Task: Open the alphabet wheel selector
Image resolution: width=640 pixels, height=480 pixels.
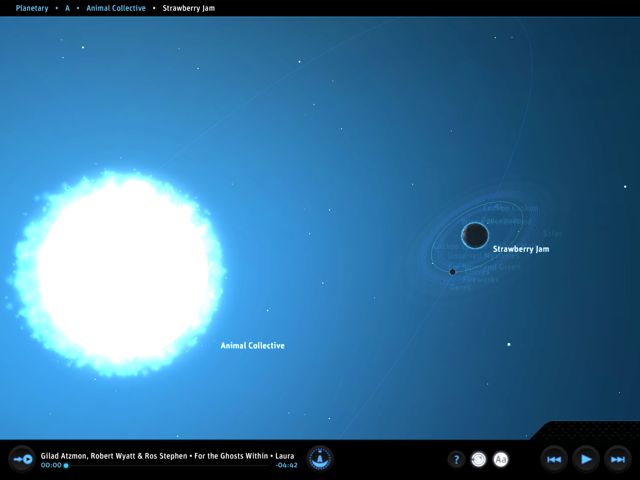Action: pos(320,459)
